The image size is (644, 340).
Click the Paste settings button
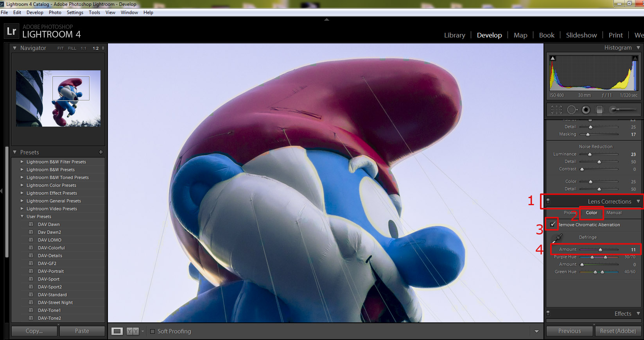82,331
